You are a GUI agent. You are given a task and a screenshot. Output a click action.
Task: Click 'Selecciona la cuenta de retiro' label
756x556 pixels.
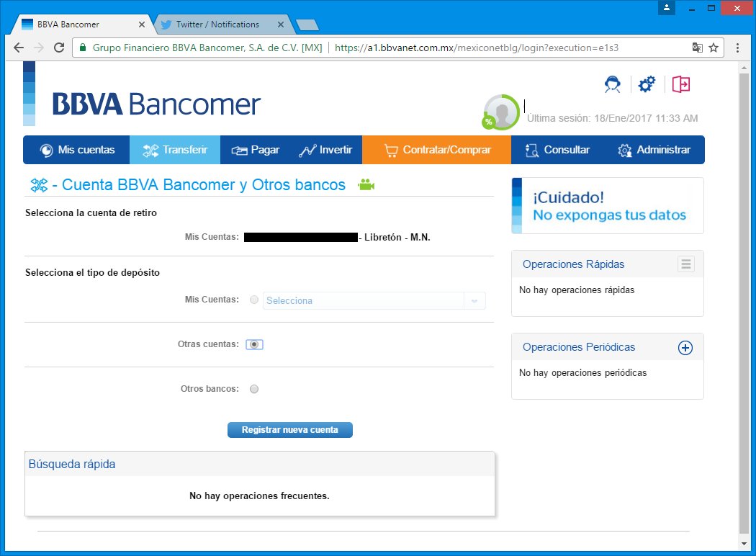point(91,212)
